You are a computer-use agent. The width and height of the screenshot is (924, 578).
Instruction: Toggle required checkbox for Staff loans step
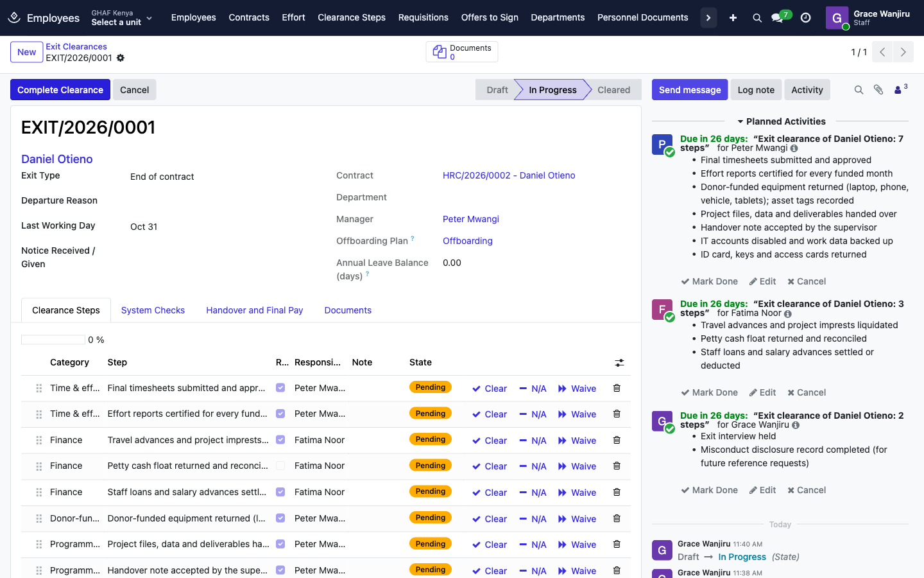pos(280,492)
